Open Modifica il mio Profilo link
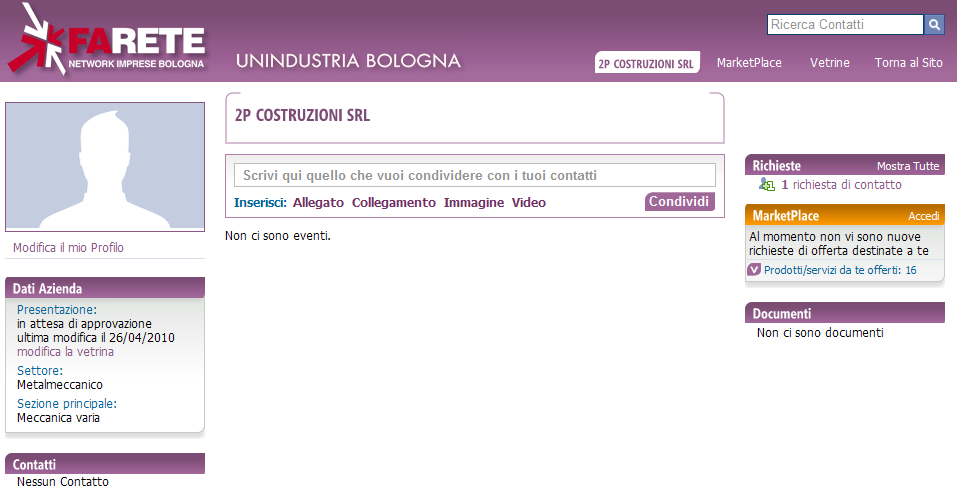This screenshot has height=496, width=957. (68, 248)
